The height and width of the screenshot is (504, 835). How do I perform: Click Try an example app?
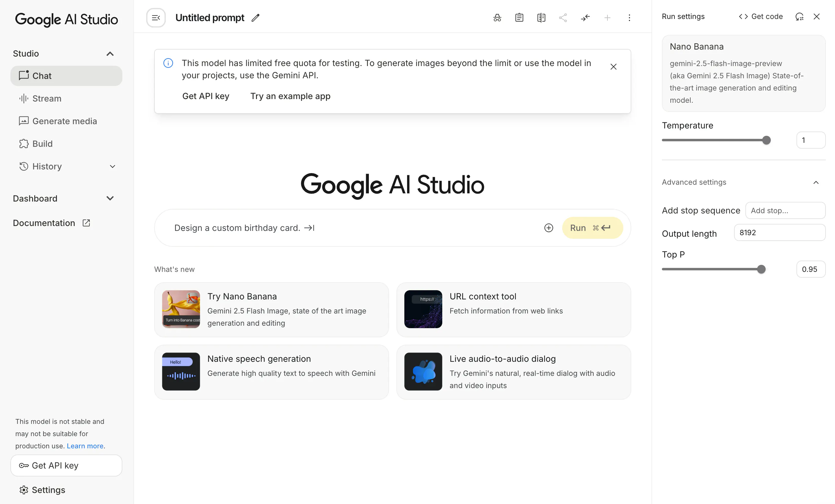(291, 96)
